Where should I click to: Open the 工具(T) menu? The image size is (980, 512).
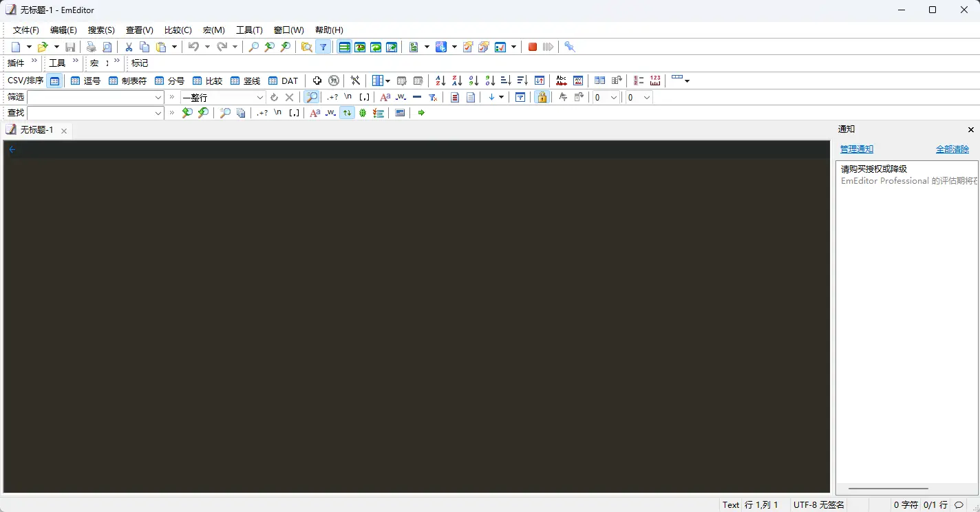pos(249,30)
